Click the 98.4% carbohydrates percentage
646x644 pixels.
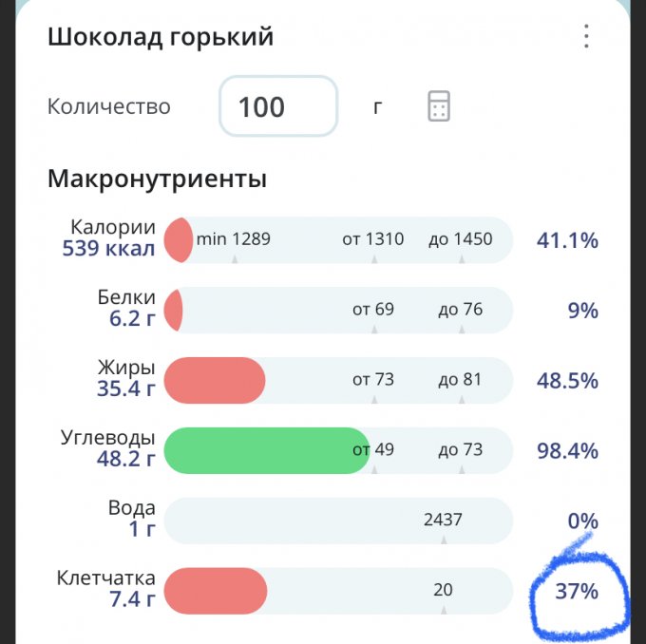tap(567, 451)
